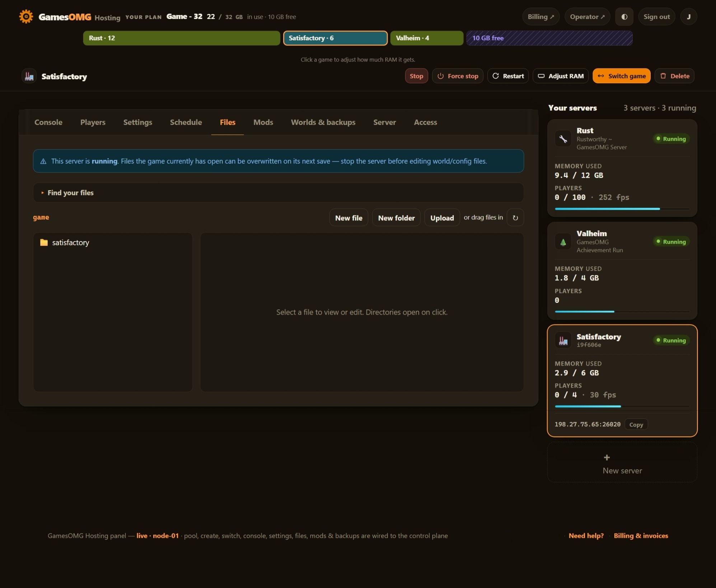
Task: Click the Satisfactory factory icon in header
Action: 29,76
